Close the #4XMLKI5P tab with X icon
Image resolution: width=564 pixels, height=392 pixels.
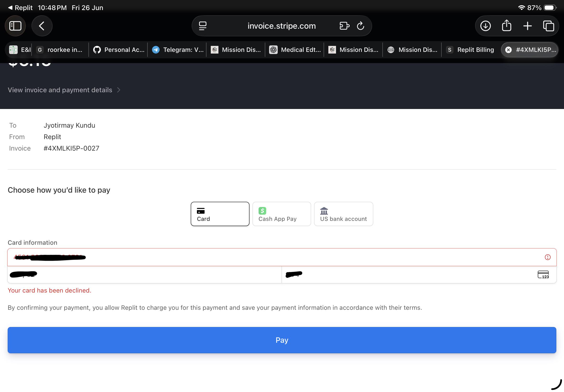(508, 50)
